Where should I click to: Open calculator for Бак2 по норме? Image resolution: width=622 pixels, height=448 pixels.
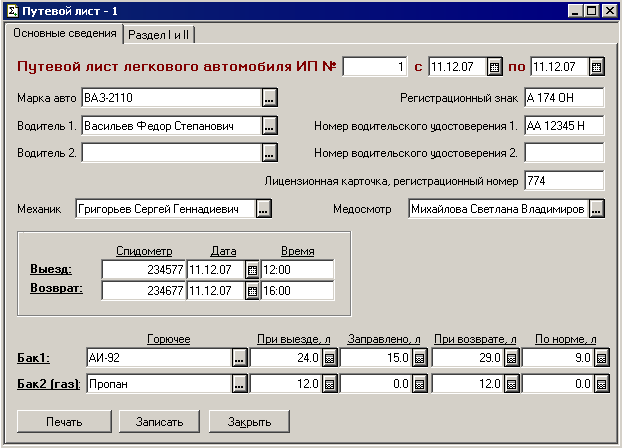point(600,384)
